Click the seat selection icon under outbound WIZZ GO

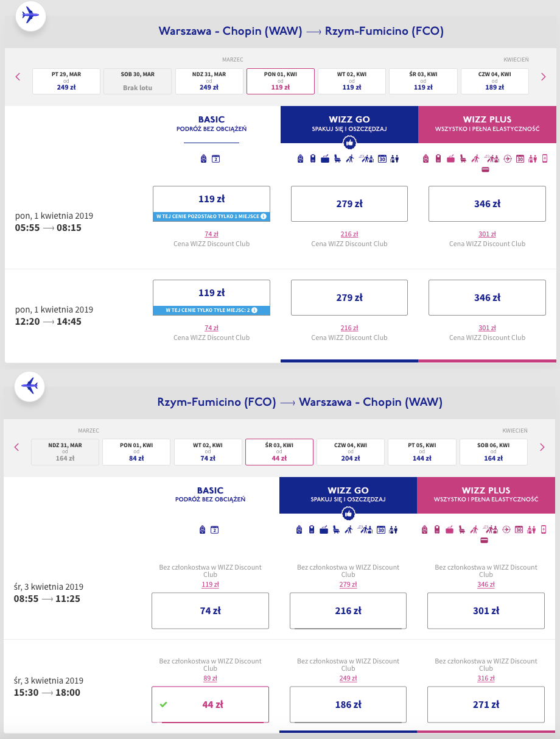click(x=337, y=159)
